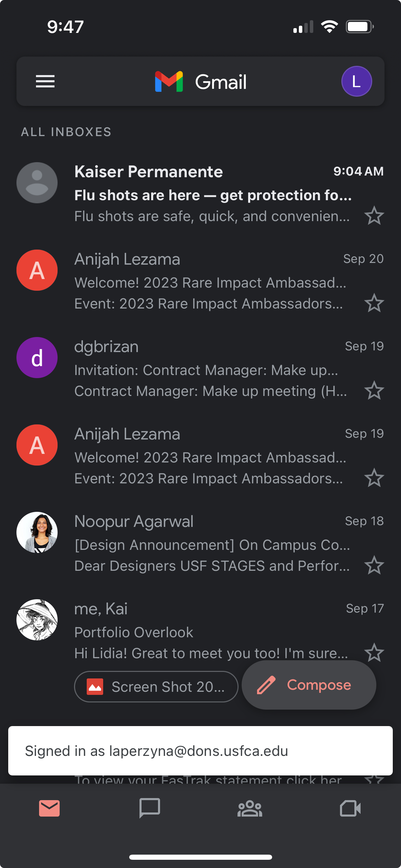This screenshot has width=401, height=868.
Task: Star the Sep 20 Anijah Lezama email
Action: pos(374,303)
